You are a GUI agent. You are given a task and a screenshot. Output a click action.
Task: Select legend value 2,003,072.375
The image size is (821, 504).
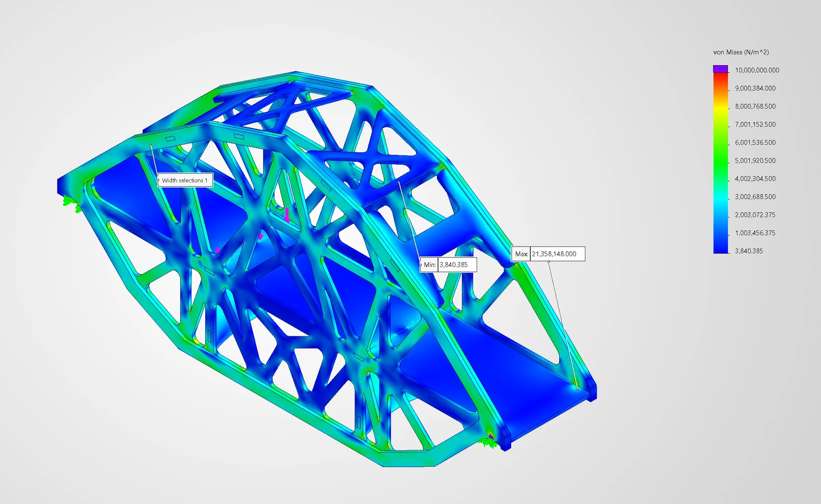point(755,215)
